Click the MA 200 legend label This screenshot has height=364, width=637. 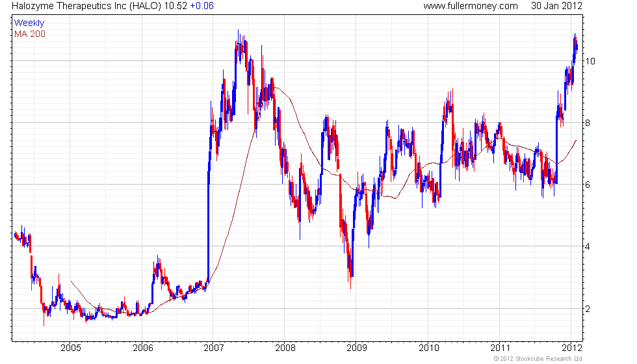[x=30, y=34]
